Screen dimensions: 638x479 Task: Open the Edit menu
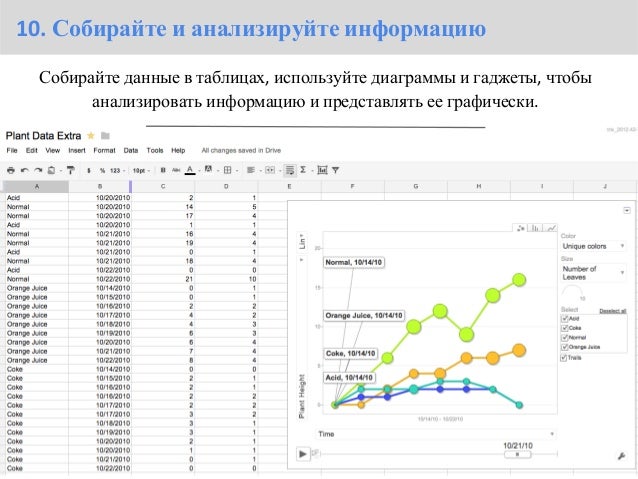(x=32, y=150)
